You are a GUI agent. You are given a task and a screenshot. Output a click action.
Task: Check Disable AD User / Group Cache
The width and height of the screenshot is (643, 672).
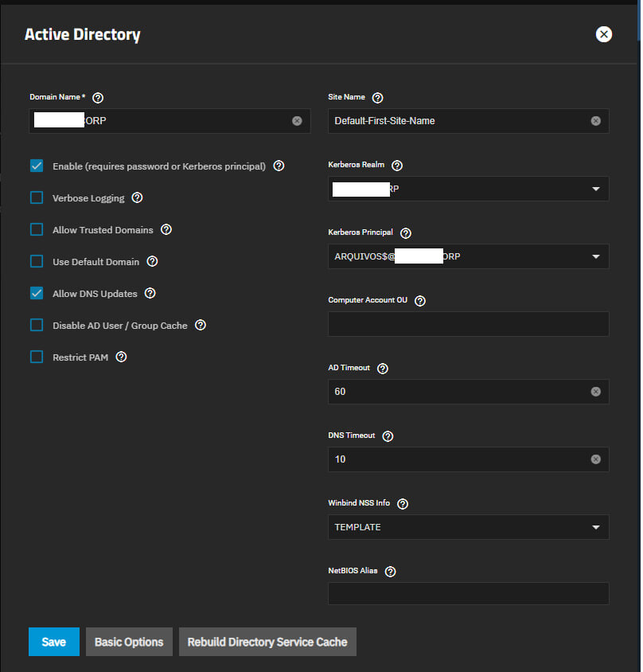37,326
